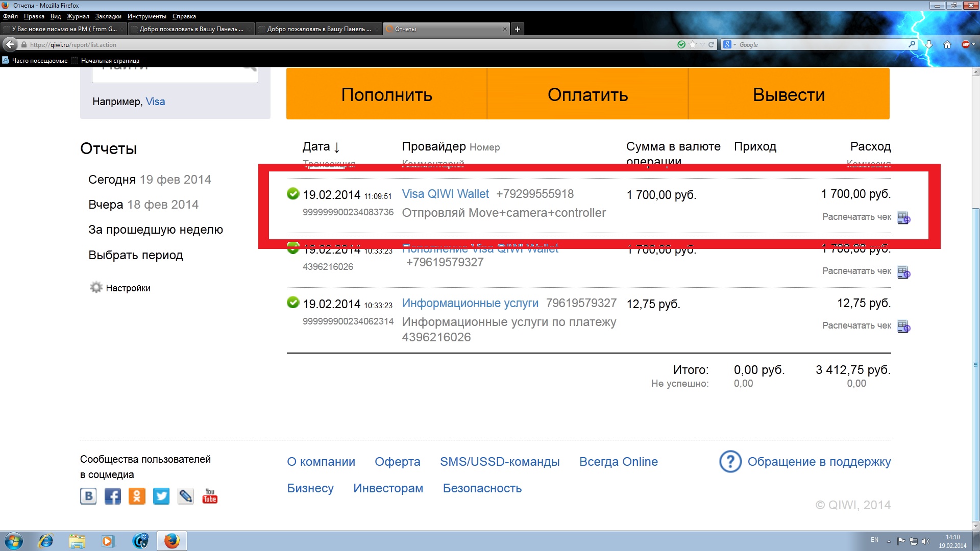Click into the Google search field
980x551 pixels.
[823, 44]
